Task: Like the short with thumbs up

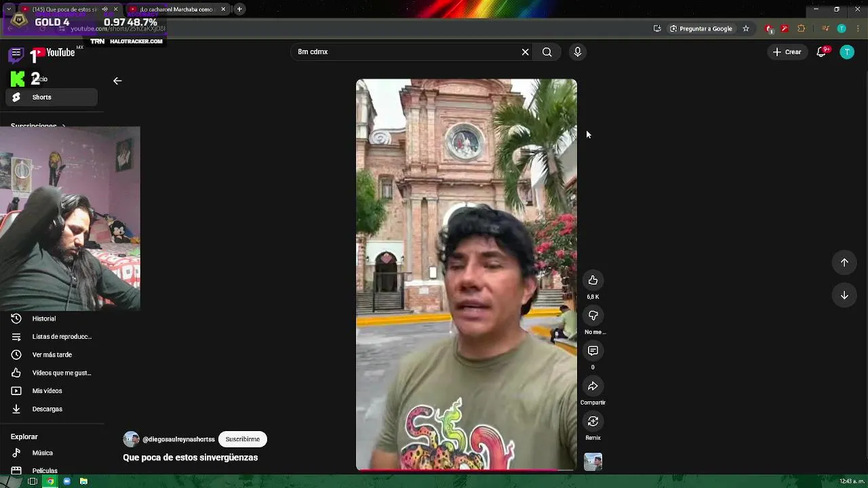Action: click(593, 281)
